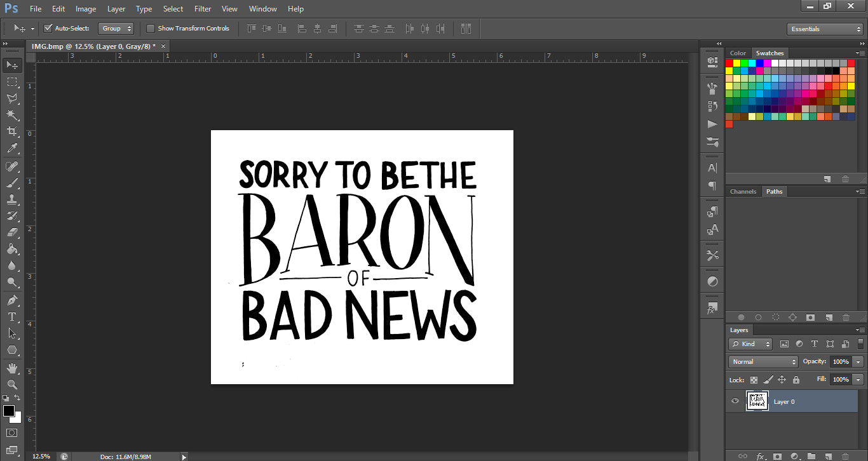The image size is (868, 461).
Task: Toggle lock image pixels brush icon
Action: (x=768, y=380)
